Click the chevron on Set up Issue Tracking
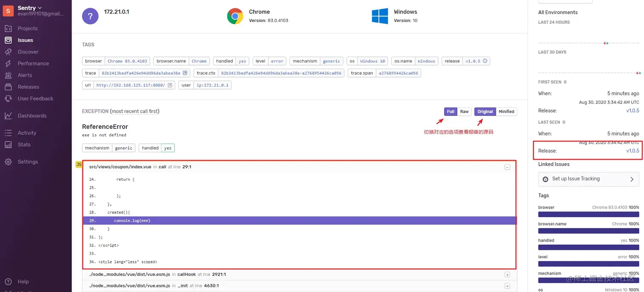 [632, 179]
